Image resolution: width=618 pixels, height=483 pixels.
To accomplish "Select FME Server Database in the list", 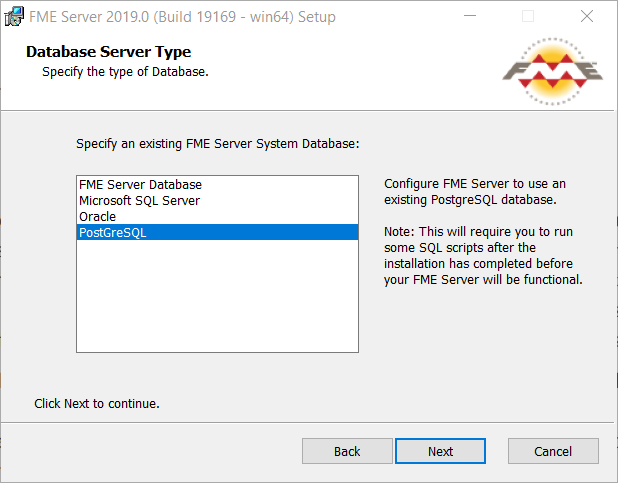I will 217,185.
